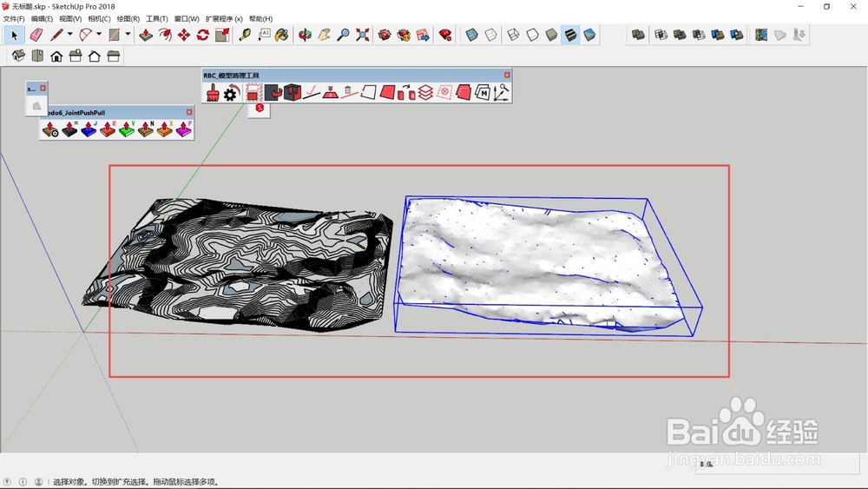Close the RBC_模型清理工具 toolbar

[507, 75]
